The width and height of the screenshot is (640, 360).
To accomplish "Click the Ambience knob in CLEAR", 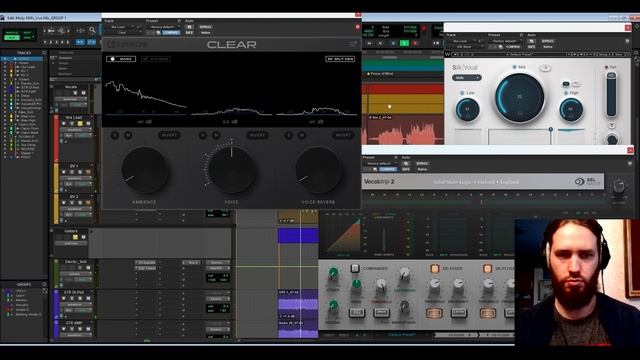I will pyautogui.click(x=144, y=170).
